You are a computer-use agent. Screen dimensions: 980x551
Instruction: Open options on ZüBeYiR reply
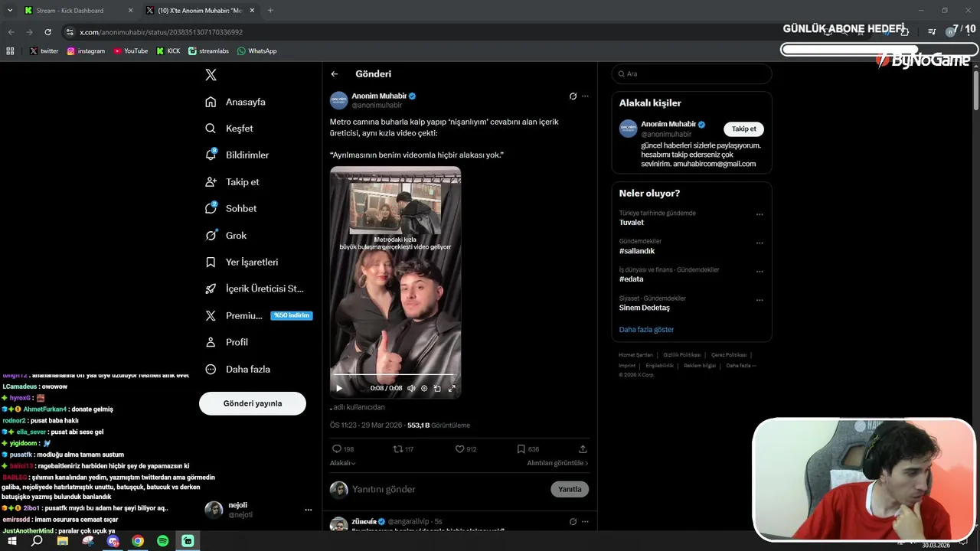pos(585,521)
